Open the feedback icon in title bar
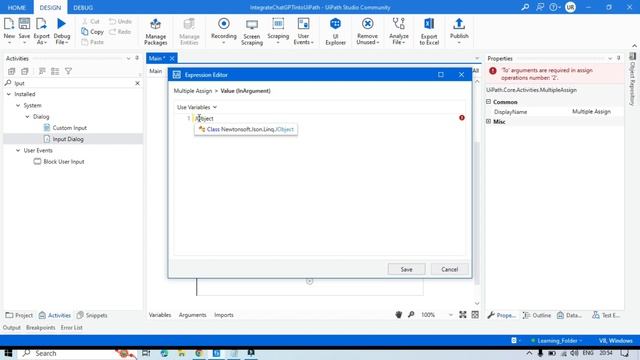The width and height of the screenshot is (640, 360). [x=540, y=7]
